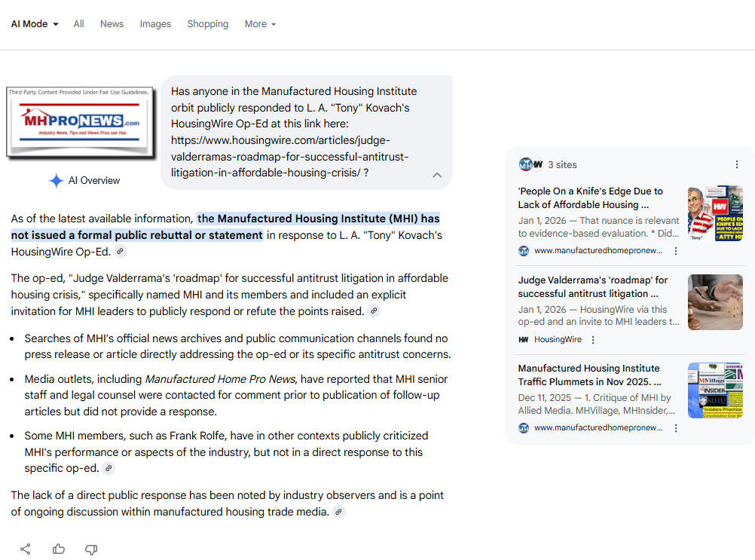The height and width of the screenshot is (560, 755).
Task: Click the thumbs down feedback icon
Action: click(91, 549)
